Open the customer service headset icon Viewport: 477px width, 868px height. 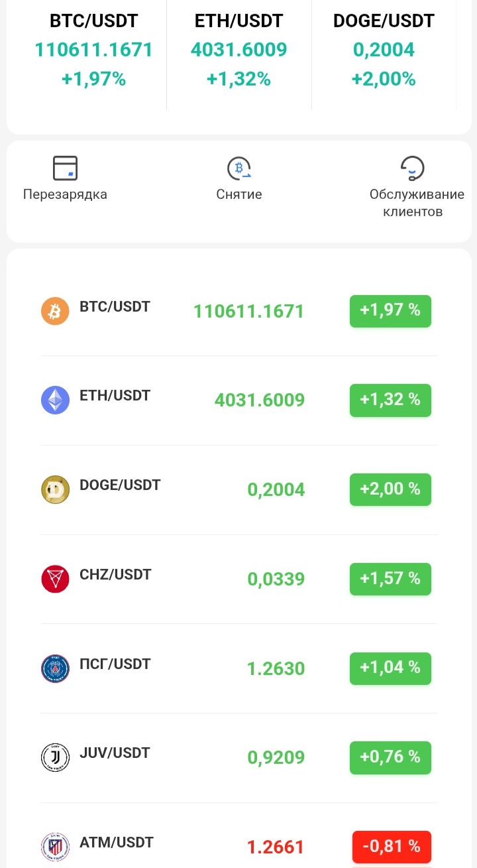413,168
